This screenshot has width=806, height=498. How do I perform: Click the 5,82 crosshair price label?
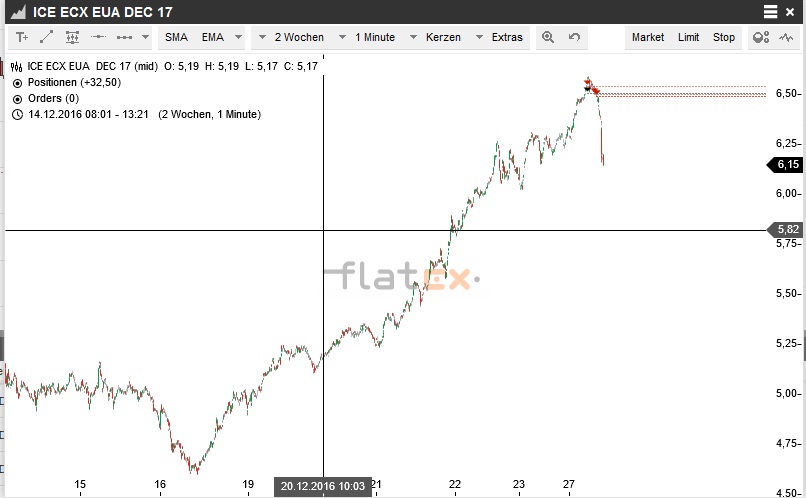coord(784,230)
